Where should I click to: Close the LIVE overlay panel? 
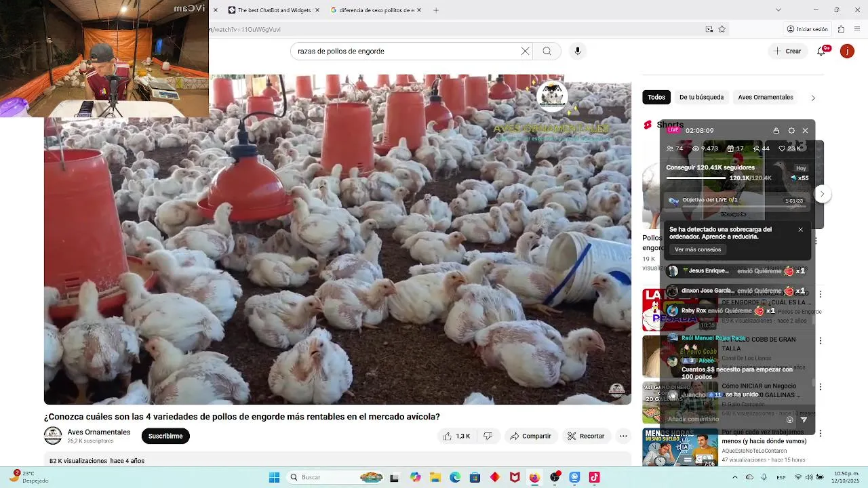805,130
